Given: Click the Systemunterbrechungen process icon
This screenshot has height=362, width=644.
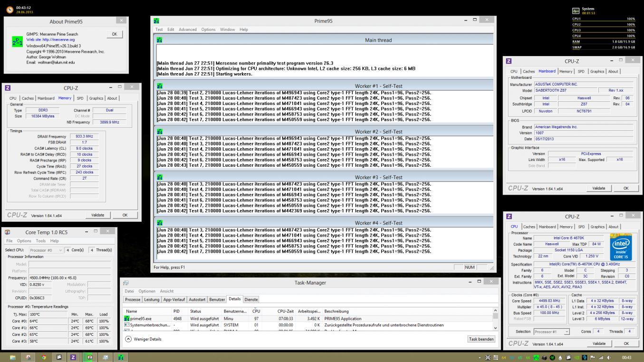Looking at the screenshot, I should pyautogui.click(x=127, y=325).
